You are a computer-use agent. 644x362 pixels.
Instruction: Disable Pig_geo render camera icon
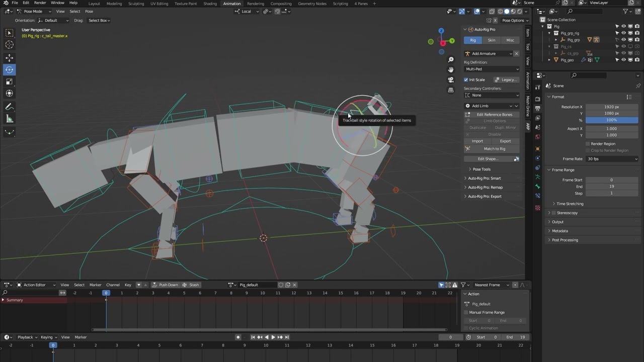637,60
